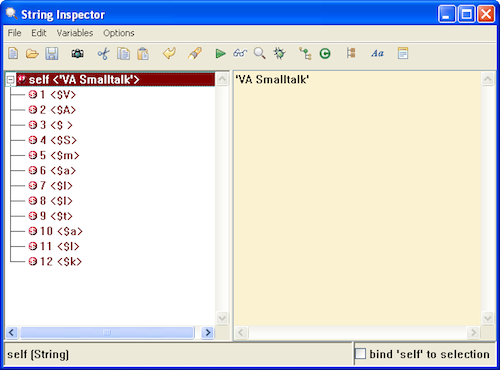Select tree item 4 <$S>

point(53,140)
